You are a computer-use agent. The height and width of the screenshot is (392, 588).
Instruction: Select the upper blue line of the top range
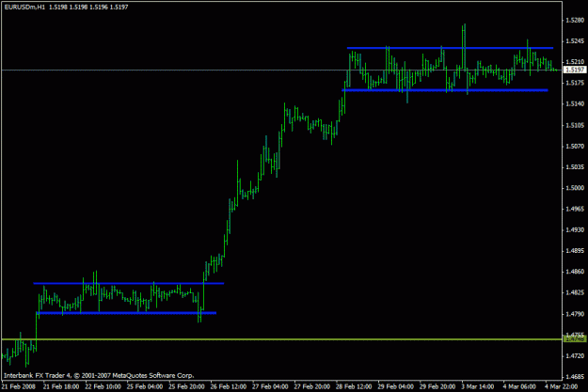click(x=450, y=48)
